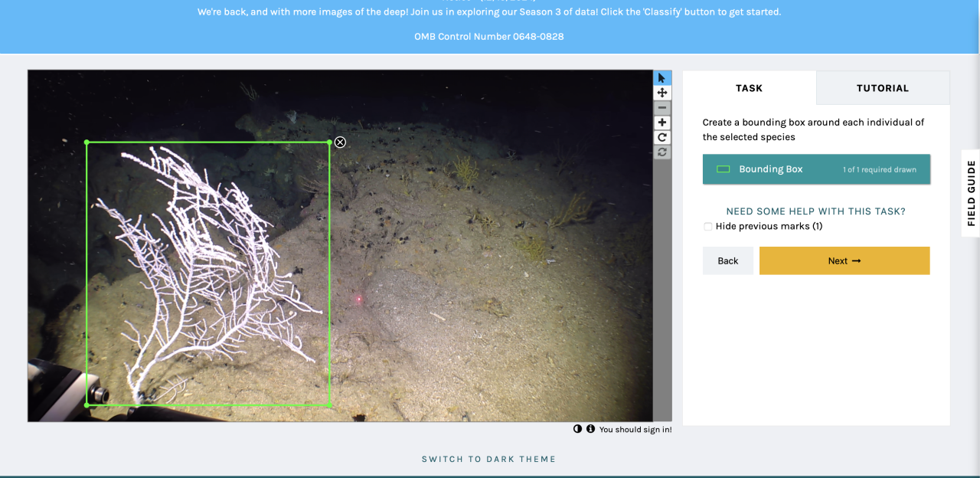Open the TASK tab
This screenshot has width=980, height=478.
(750, 88)
